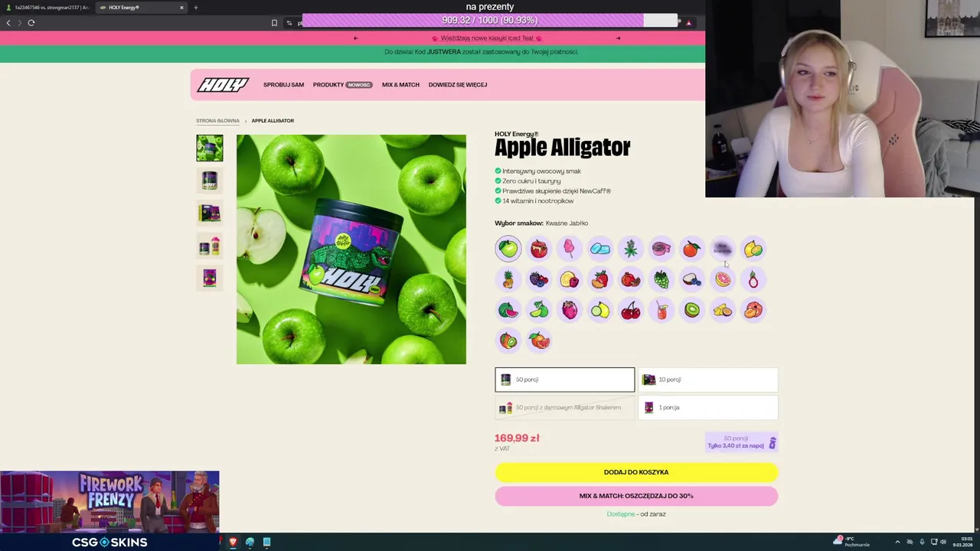Open a new browser tab

[x=195, y=8]
